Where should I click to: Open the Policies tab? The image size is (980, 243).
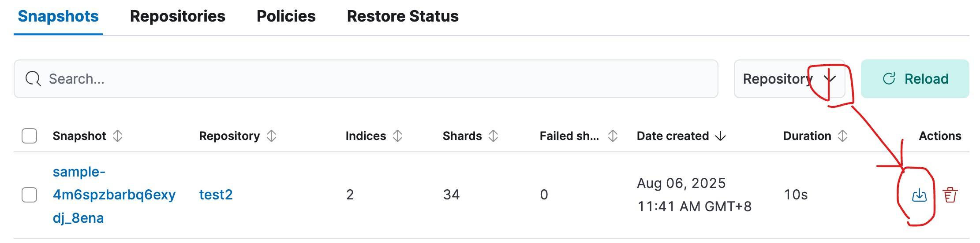(286, 16)
